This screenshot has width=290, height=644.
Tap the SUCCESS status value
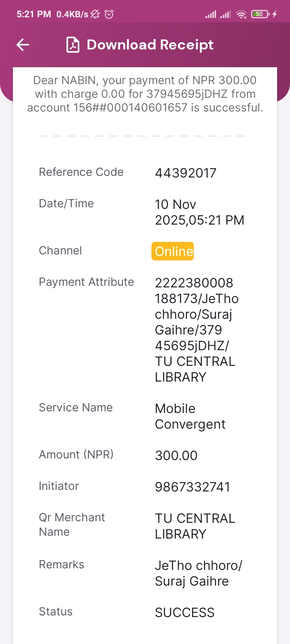185,613
